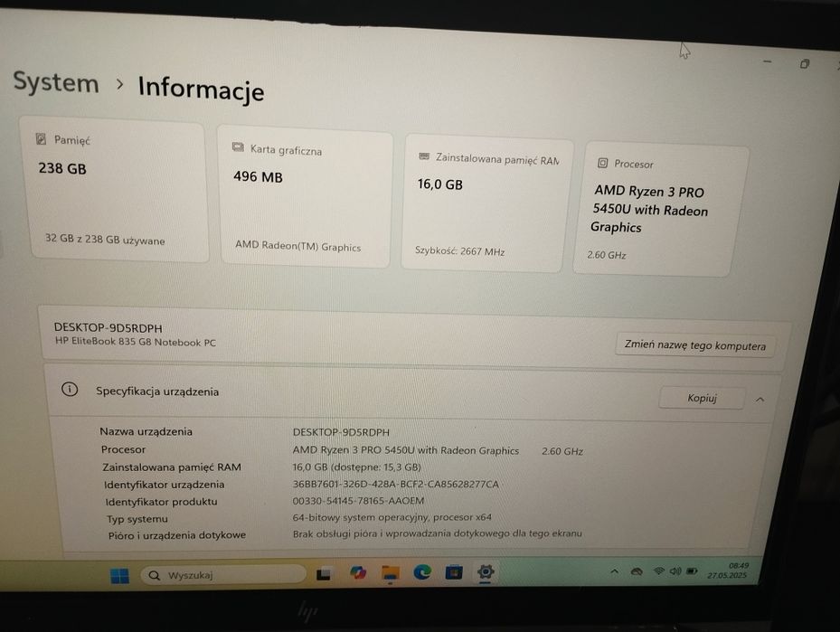Open Microsoft Store from the taskbar

coord(454,572)
